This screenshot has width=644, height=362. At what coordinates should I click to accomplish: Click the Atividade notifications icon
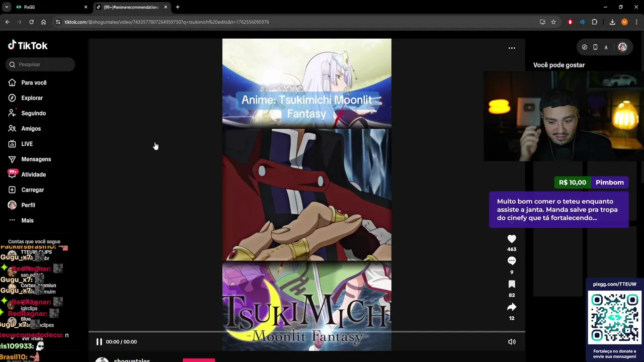coord(12,174)
